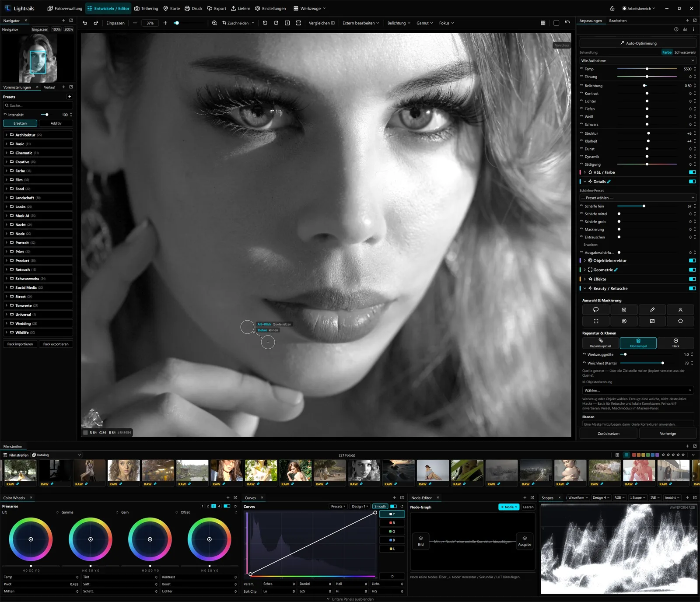Open the Fotoverwaltung module
Viewport: 700px width, 602px height.
pos(65,8)
